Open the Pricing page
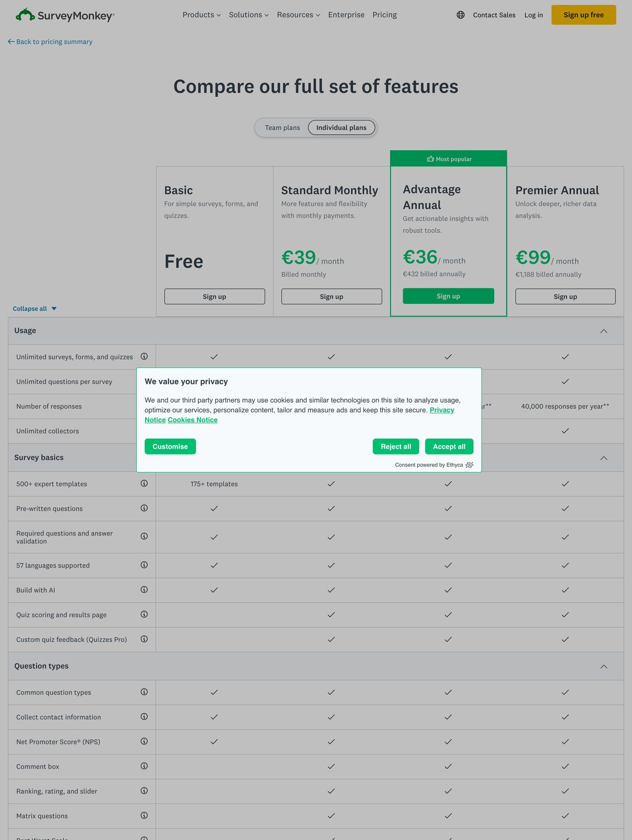The image size is (632, 840). coord(385,15)
